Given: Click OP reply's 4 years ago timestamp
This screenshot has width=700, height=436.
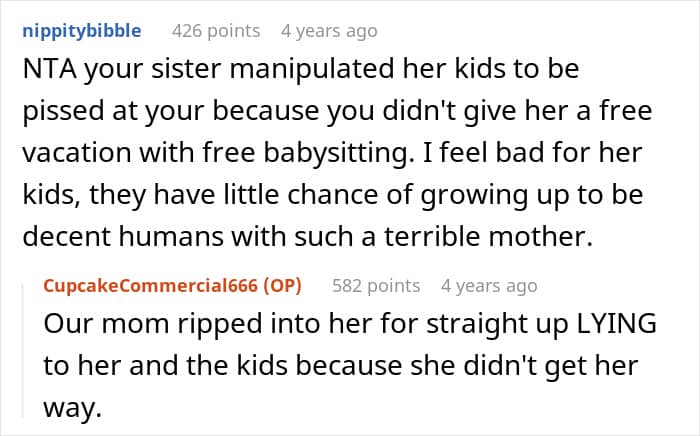Looking at the screenshot, I should [x=489, y=286].
